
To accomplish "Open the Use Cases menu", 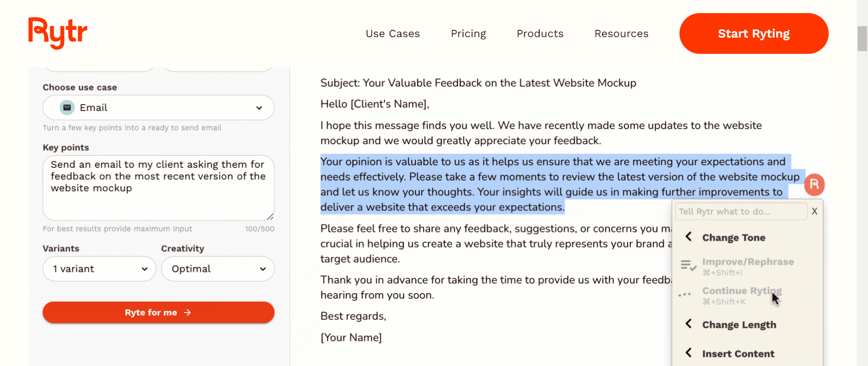I will [x=392, y=33].
